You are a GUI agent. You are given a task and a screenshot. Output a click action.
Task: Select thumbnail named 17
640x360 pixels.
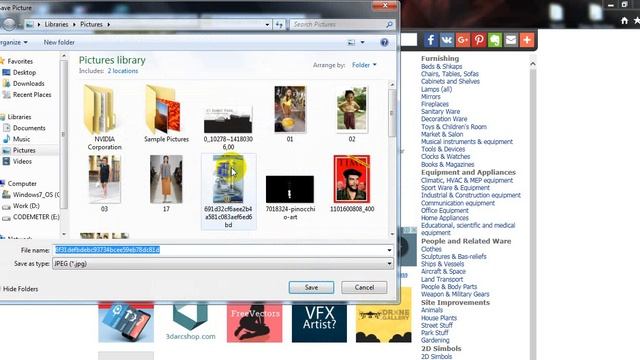[x=166, y=184]
